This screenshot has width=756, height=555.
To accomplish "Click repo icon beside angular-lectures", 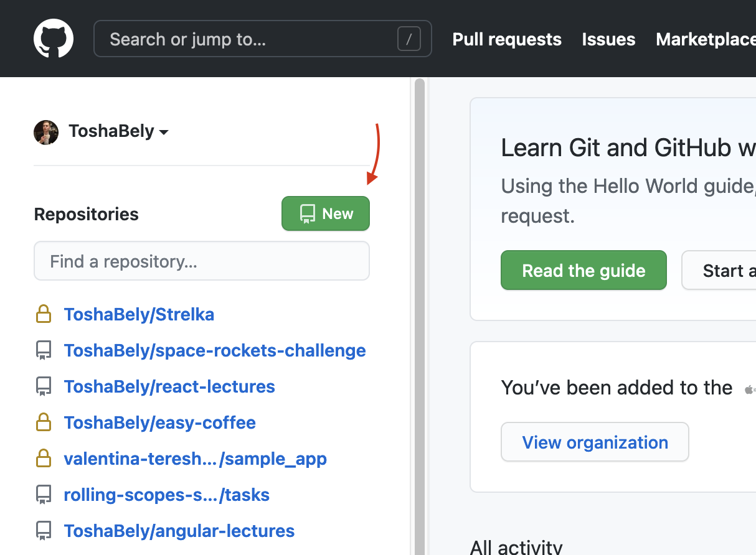I will pos(44,531).
